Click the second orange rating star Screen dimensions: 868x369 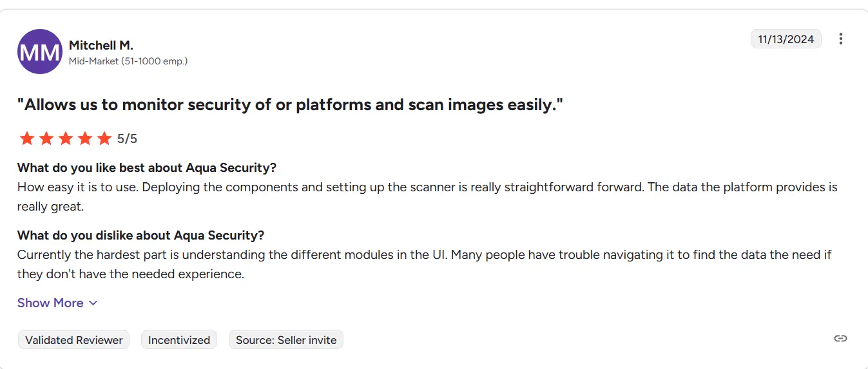point(46,138)
